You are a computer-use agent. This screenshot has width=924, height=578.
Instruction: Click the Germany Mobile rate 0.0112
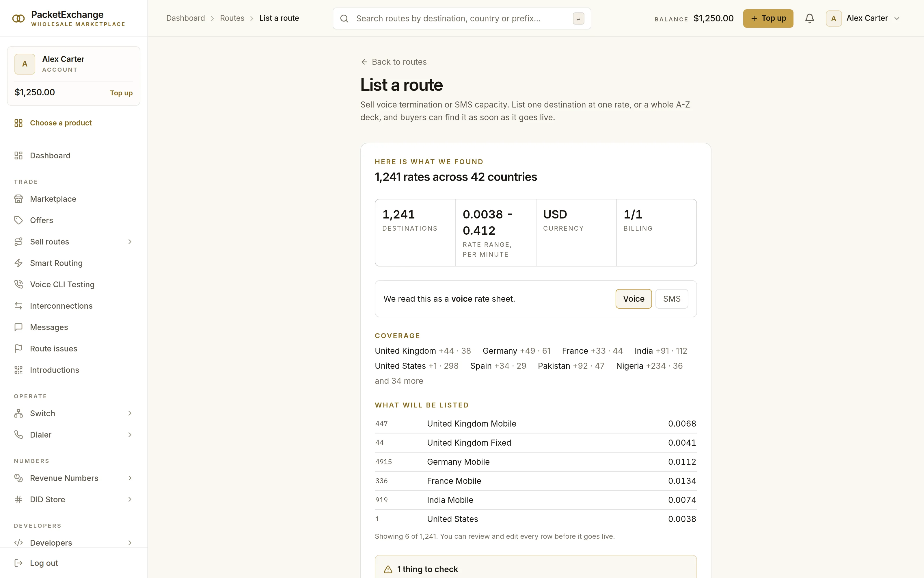click(x=682, y=462)
